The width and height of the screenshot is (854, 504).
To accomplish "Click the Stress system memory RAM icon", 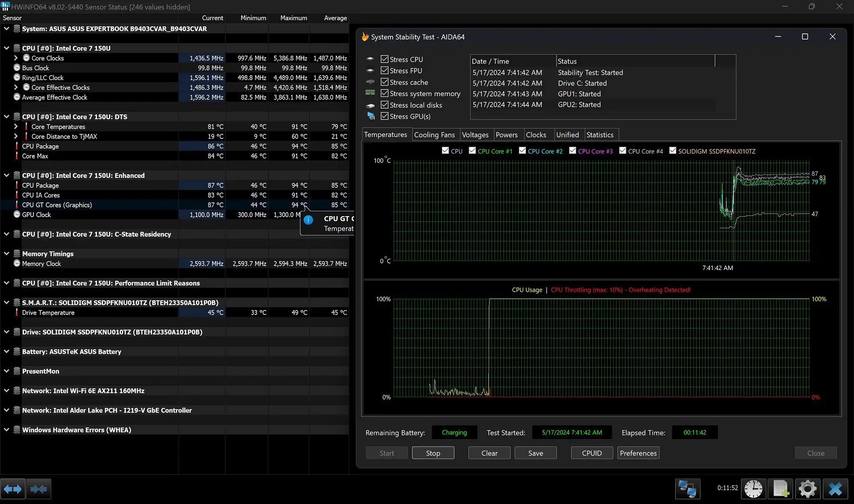I will pyautogui.click(x=370, y=93).
